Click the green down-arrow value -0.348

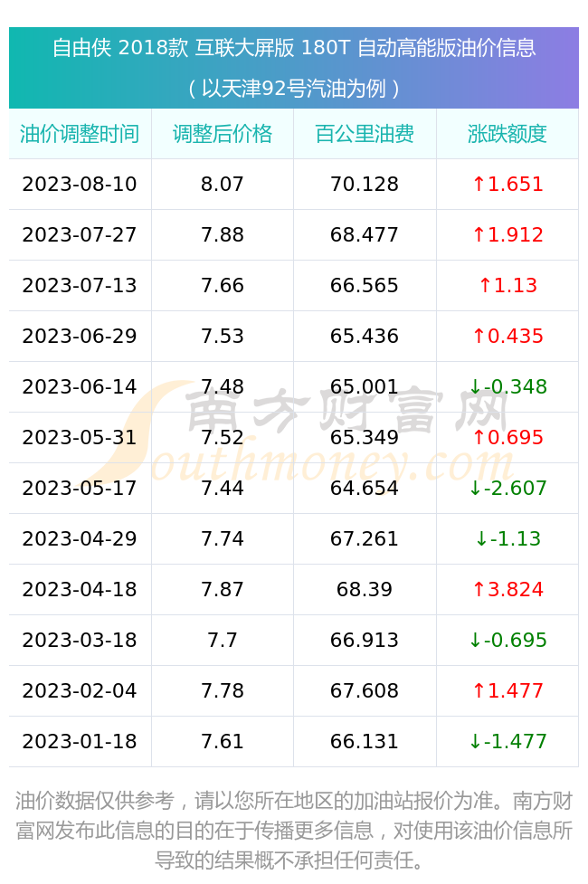[x=507, y=386]
